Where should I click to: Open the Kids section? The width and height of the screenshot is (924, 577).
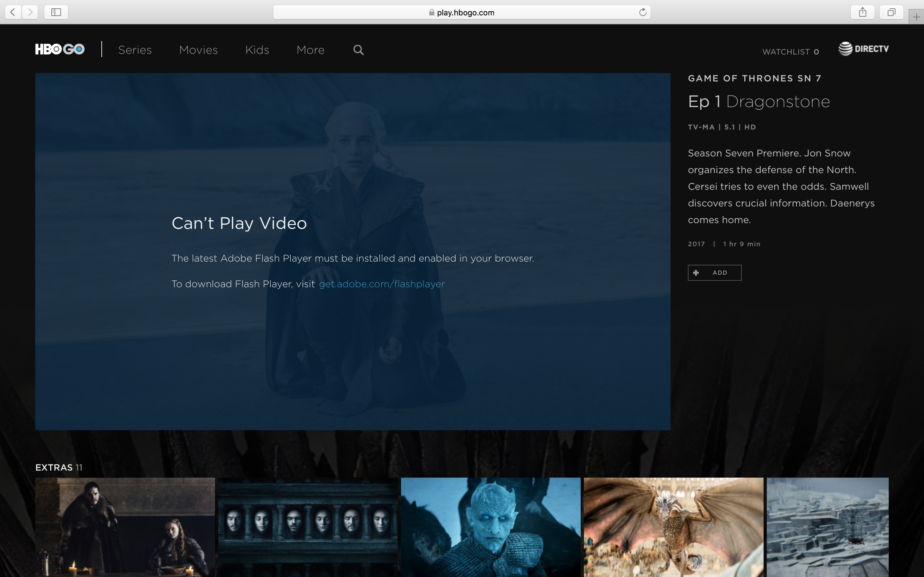(257, 50)
